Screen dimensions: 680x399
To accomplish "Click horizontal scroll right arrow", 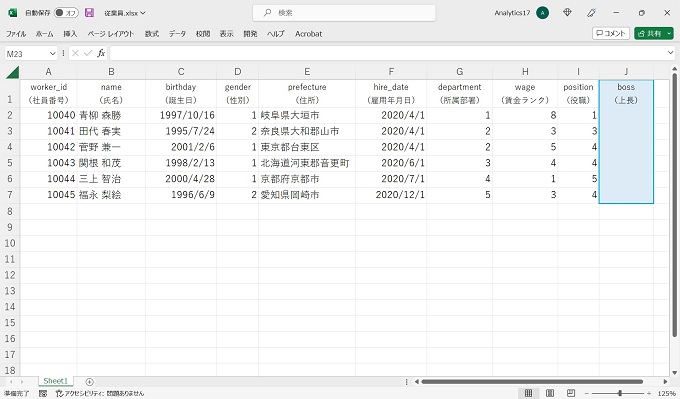I will point(665,382).
